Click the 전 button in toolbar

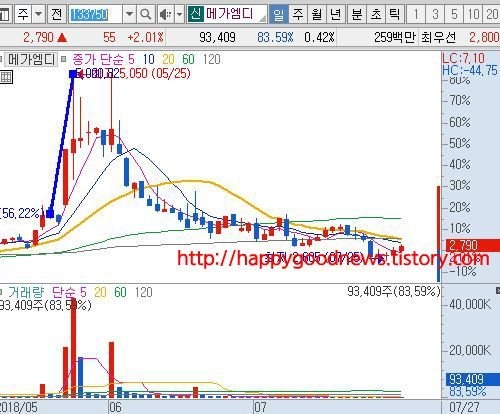[56, 14]
